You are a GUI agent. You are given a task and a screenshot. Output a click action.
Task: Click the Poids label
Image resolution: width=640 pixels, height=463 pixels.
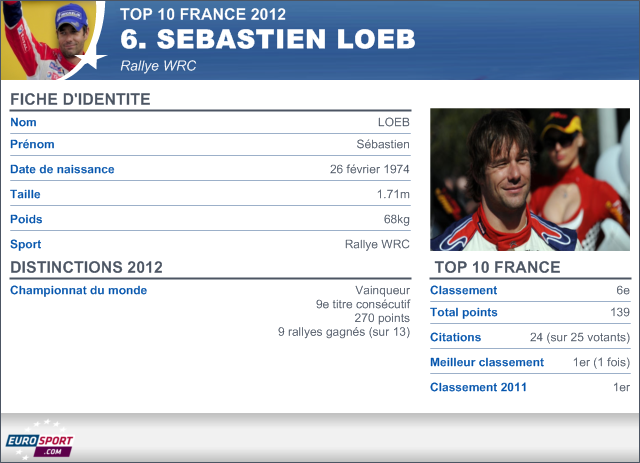coord(26,219)
